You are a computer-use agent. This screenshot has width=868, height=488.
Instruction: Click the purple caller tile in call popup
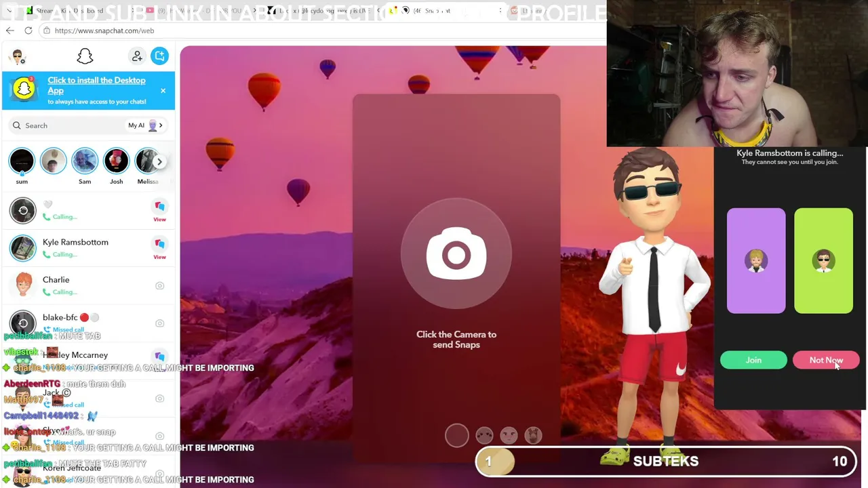pyautogui.click(x=756, y=261)
